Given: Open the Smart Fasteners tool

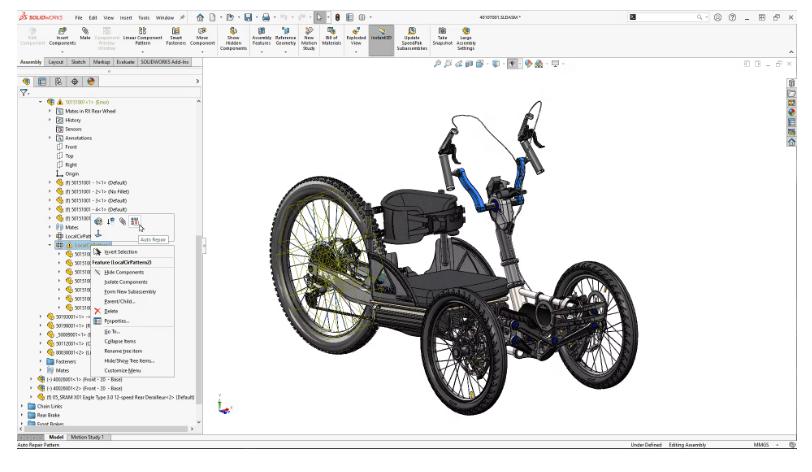Looking at the screenshot, I should [x=176, y=37].
